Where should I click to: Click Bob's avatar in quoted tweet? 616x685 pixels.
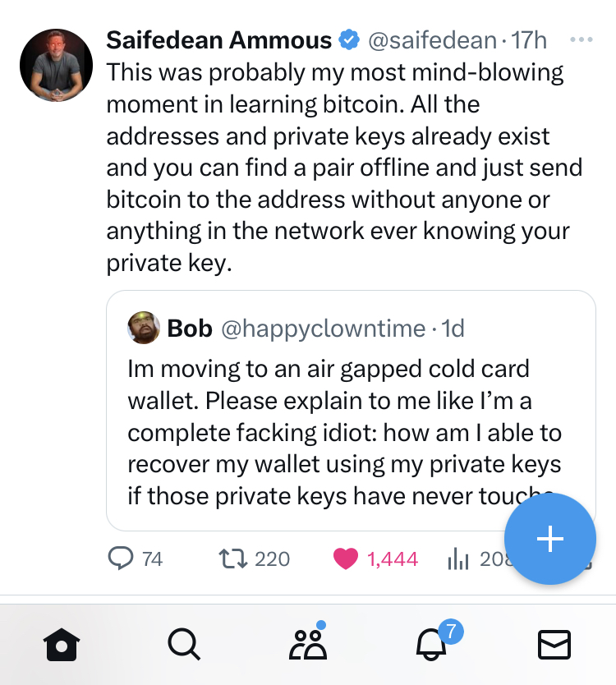tap(144, 329)
